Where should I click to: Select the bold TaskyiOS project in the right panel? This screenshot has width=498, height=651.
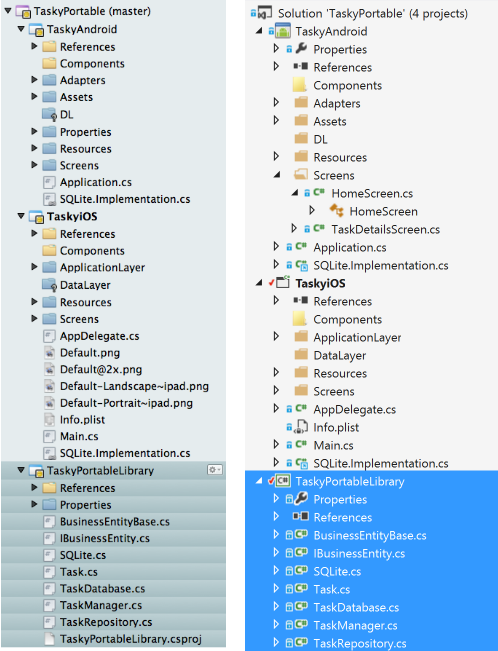(320, 283)
